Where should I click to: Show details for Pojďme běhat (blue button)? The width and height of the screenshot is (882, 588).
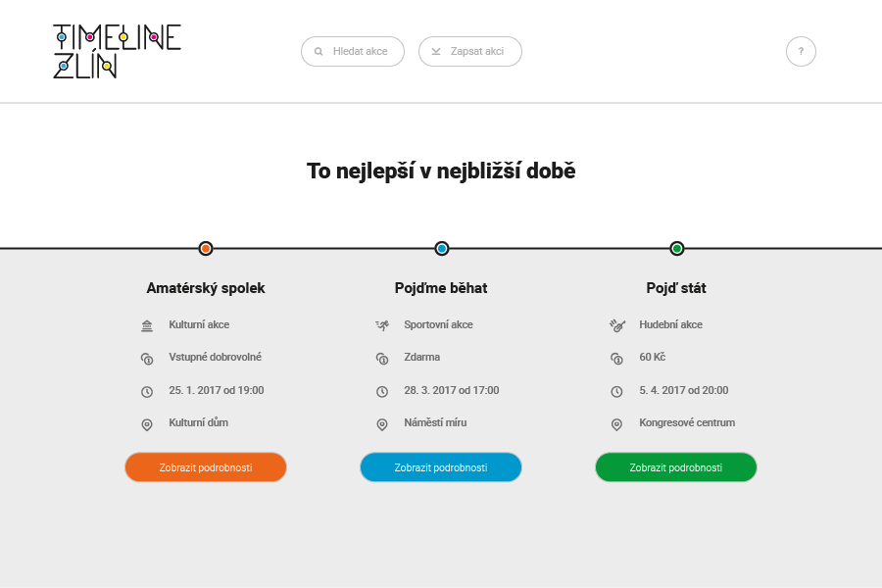pyautogui.click(x=441, y=467)
